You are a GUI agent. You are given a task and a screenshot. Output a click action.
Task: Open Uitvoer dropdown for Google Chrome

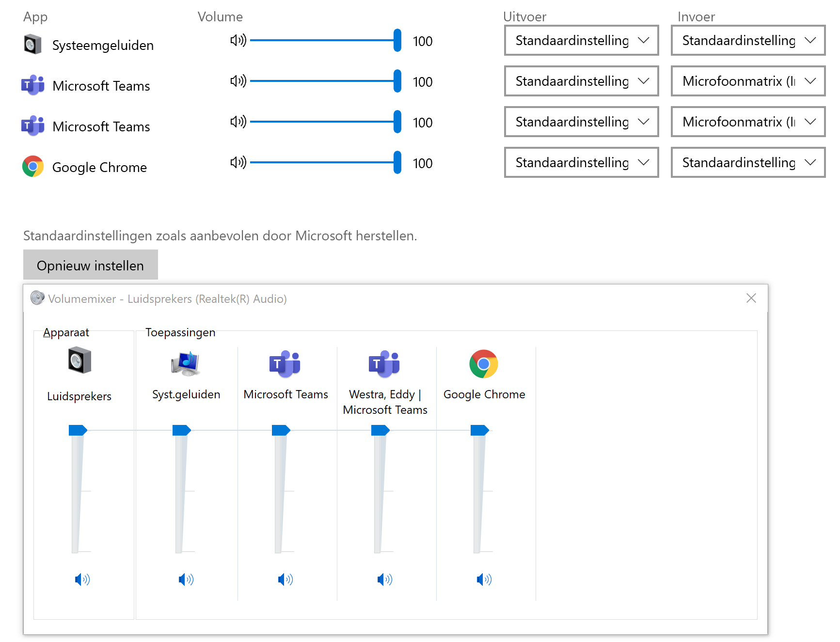581,162
